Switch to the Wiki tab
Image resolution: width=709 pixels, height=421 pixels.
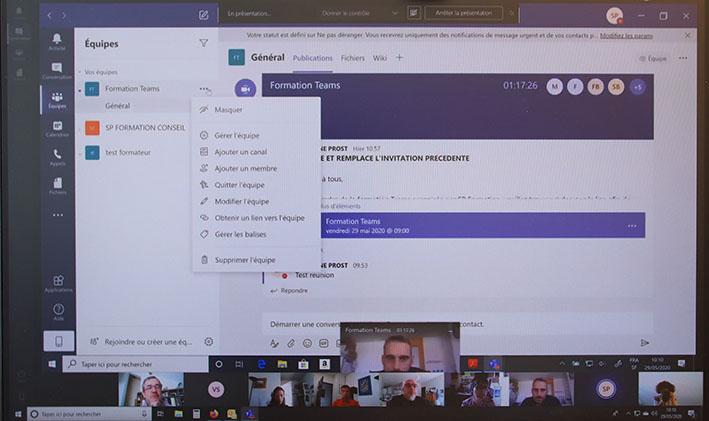click(x=380, y=58)
